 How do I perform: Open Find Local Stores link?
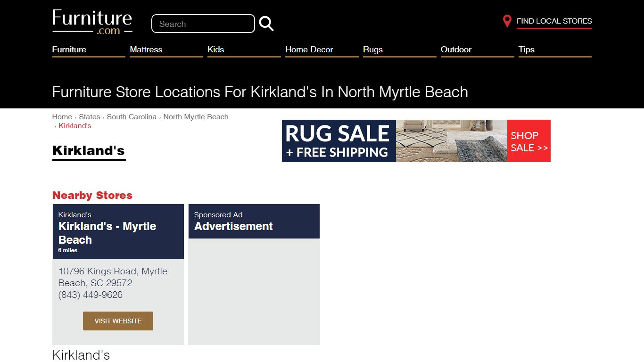coord(554,21)
